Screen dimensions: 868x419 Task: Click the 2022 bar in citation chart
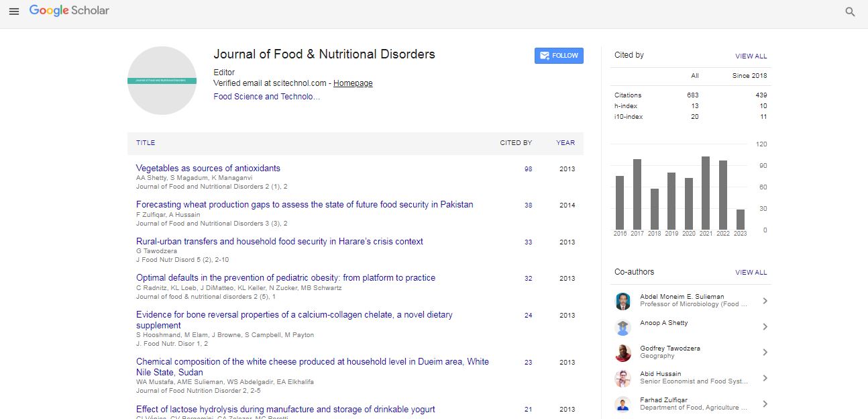point(723,195)
